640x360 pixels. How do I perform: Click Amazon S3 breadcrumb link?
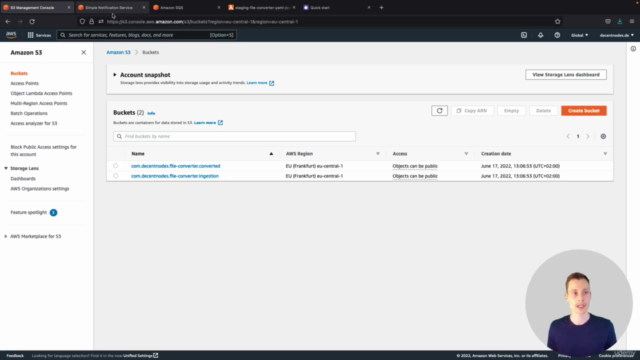(x=118, y=52)
